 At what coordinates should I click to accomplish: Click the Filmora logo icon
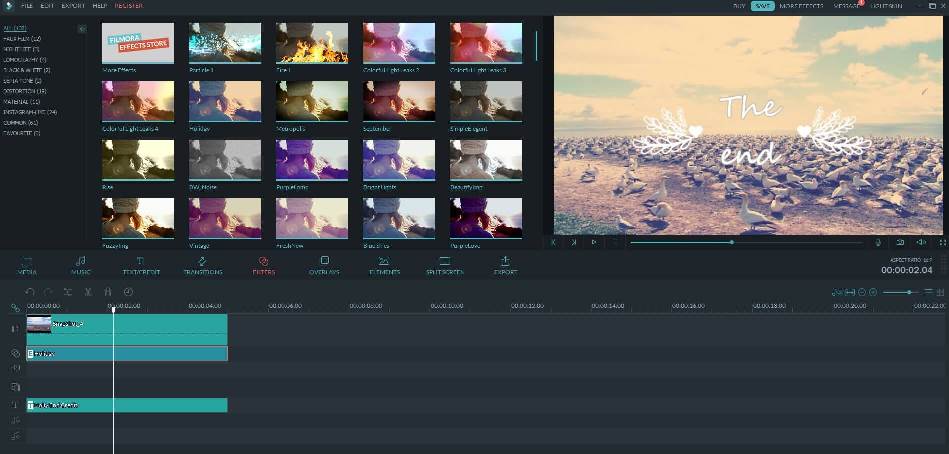click(x=10, y=6)
